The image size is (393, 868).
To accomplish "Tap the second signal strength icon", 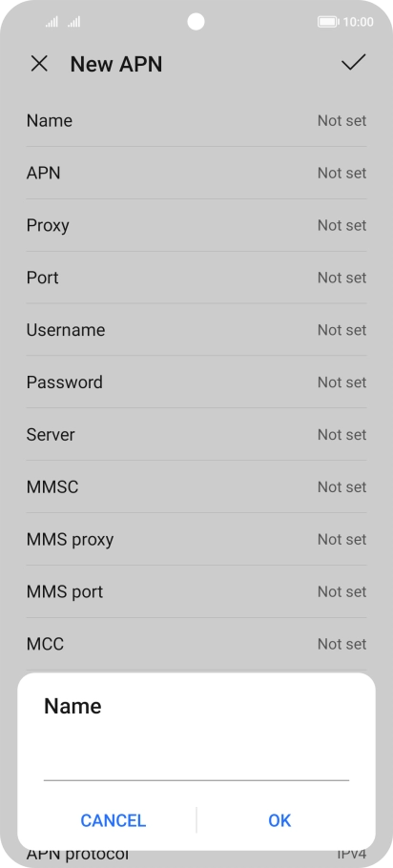I will 74,22.
